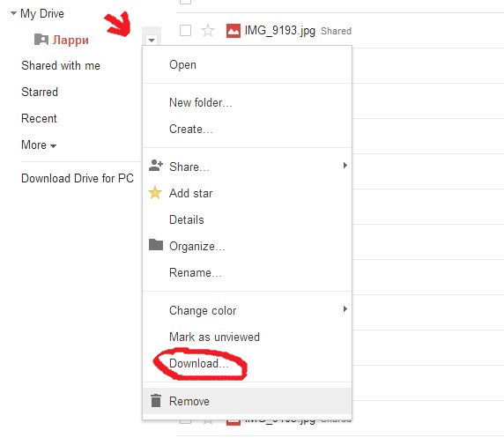
Task: Choose Open from the context menu
Action: [247, 64]
